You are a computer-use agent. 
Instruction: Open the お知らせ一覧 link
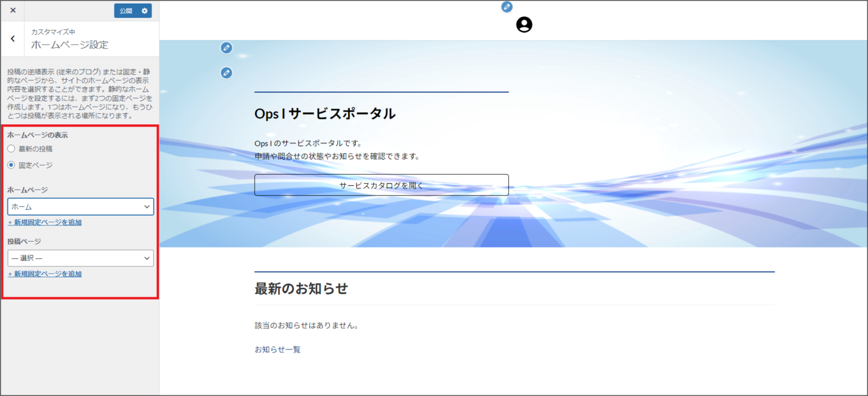(x=278, y=350)
